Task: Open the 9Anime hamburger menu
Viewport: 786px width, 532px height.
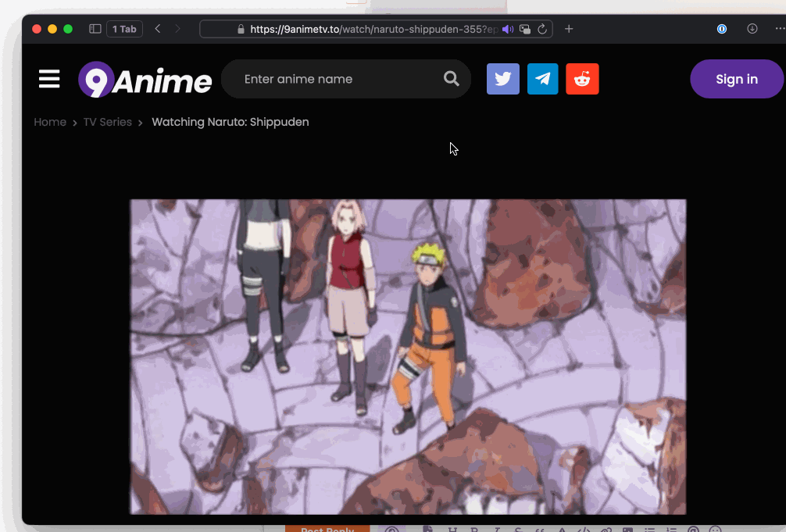Action: click(49, 79)
